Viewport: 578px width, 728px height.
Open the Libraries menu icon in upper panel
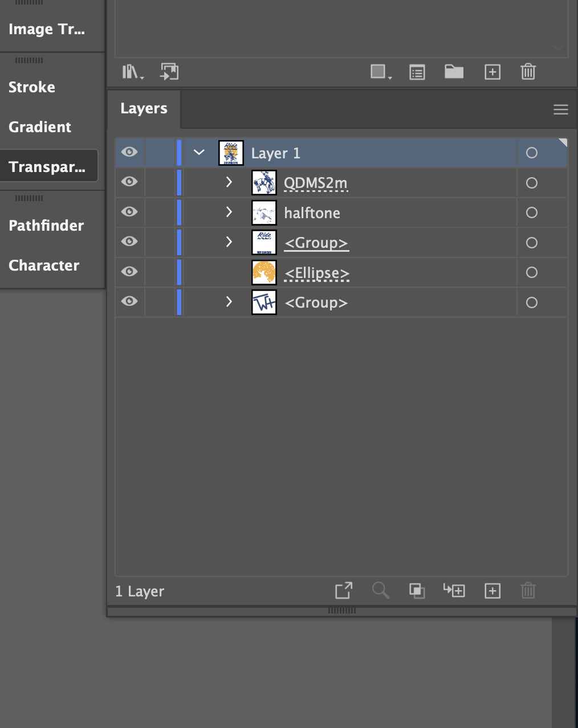tap(133, 72)
